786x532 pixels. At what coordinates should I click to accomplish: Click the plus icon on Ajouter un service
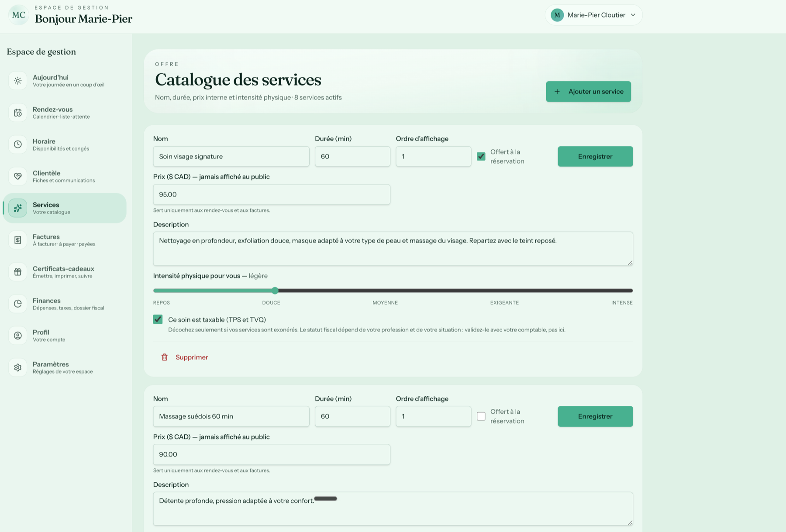click(x=557, y=92)
